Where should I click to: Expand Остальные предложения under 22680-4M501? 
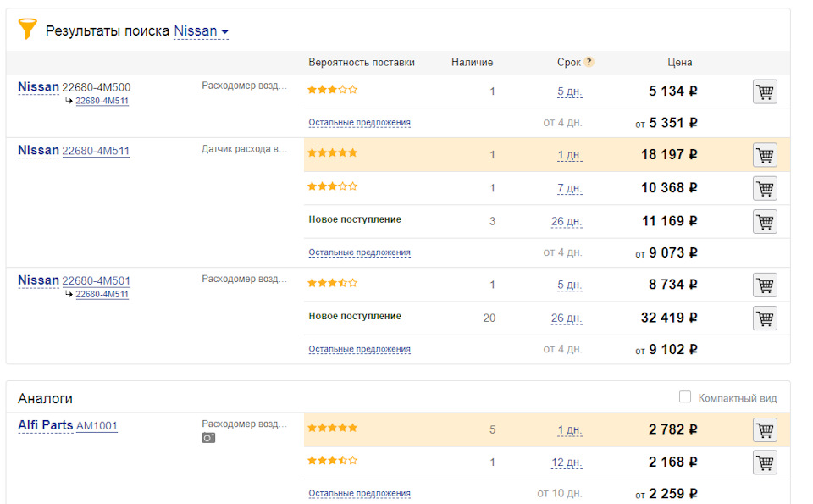pyautogui.click(x=359, y=350)
